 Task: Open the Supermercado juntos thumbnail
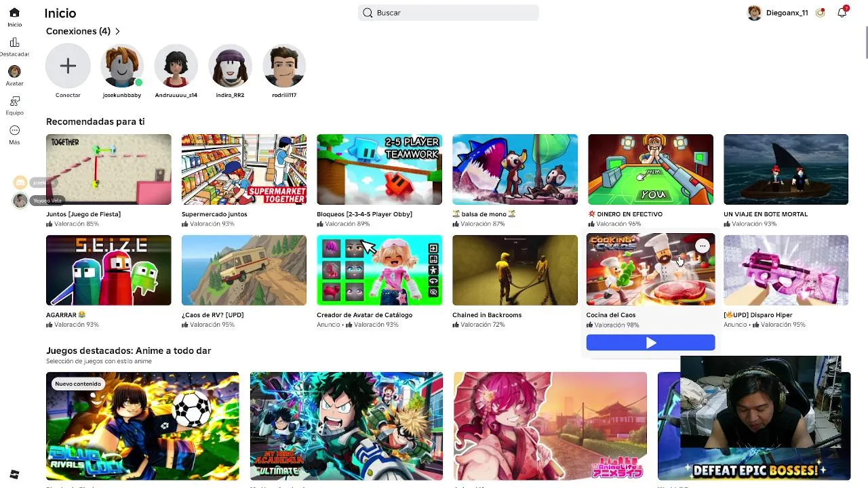(x=243, y=169)
